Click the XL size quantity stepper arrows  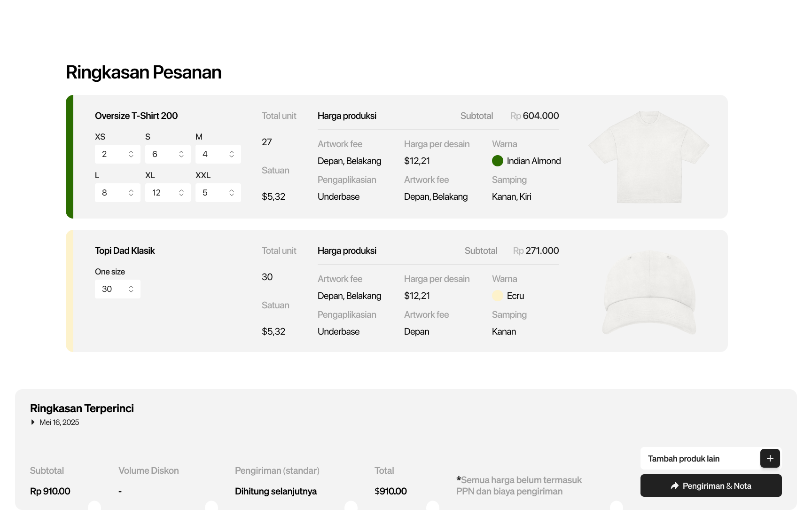pos(181,193)
